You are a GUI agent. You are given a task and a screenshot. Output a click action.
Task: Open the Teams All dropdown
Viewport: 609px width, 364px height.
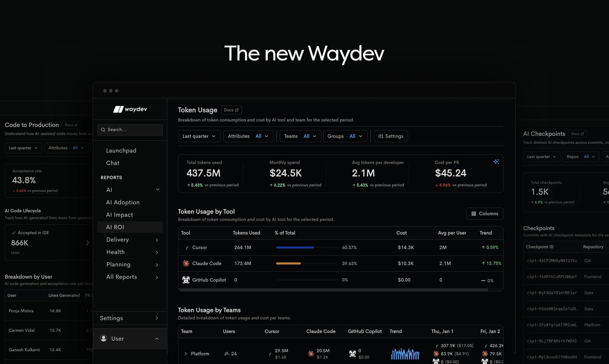pos(300,136)
